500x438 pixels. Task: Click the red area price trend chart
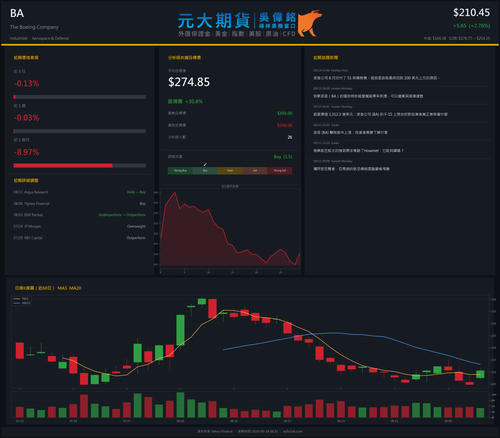pos(230,230)
